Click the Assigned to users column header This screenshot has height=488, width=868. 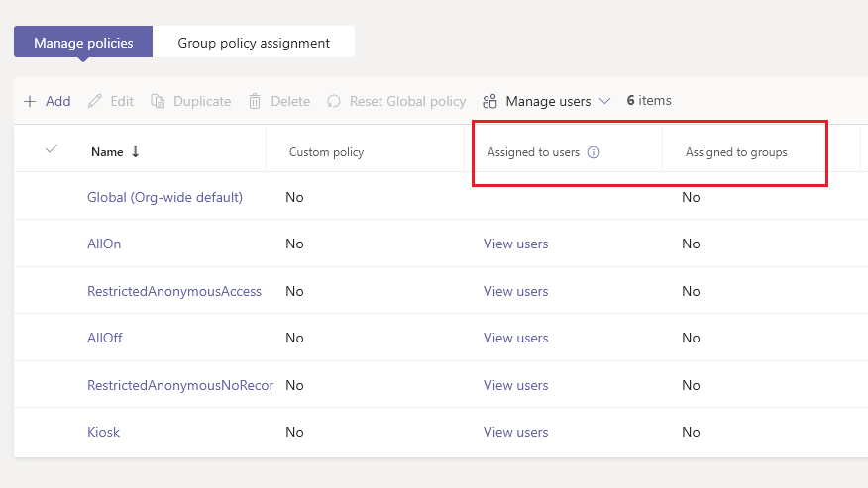(x=534, y=152)
